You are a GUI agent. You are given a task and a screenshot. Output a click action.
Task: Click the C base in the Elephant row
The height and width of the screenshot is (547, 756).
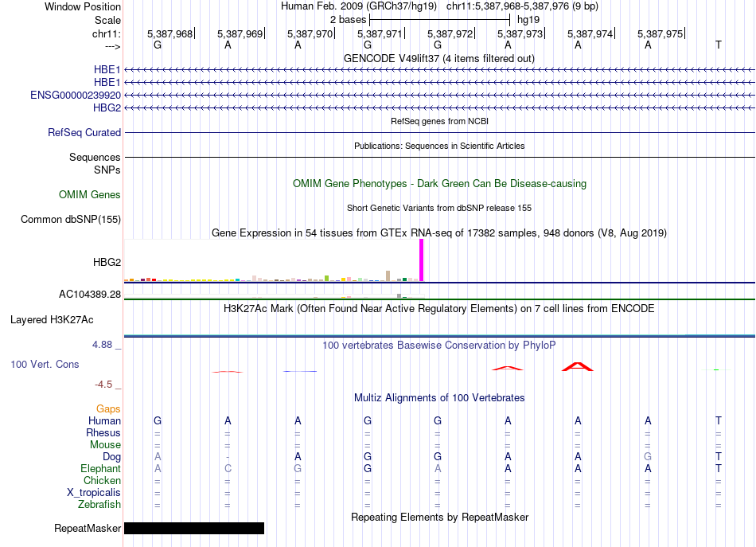tap(228, 468)
